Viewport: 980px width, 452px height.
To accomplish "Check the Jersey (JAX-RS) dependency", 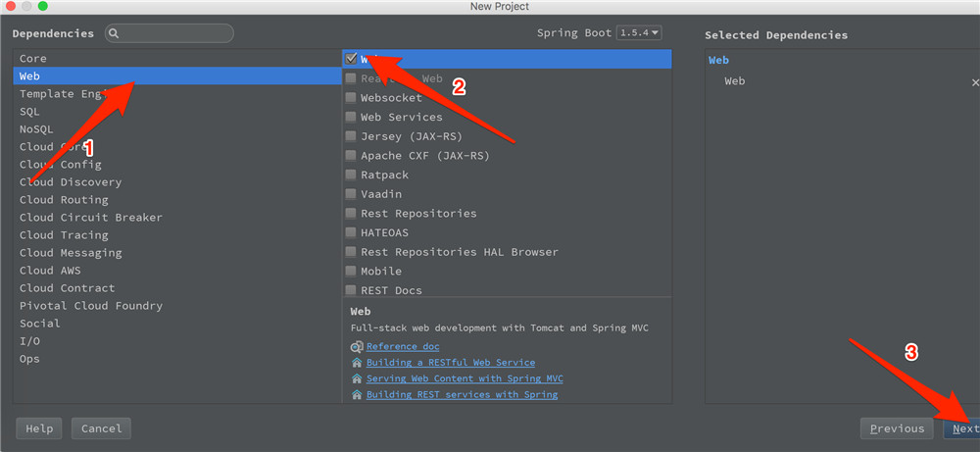I will [x=351, y=136].
